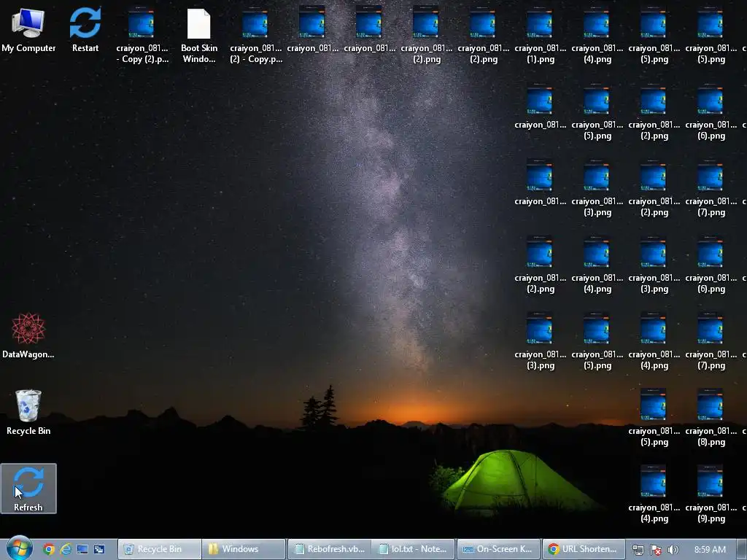The image size is (747, 560).
Task: Click the highlighted Refresh desktop icon
Action: click(x=28, y=489)
